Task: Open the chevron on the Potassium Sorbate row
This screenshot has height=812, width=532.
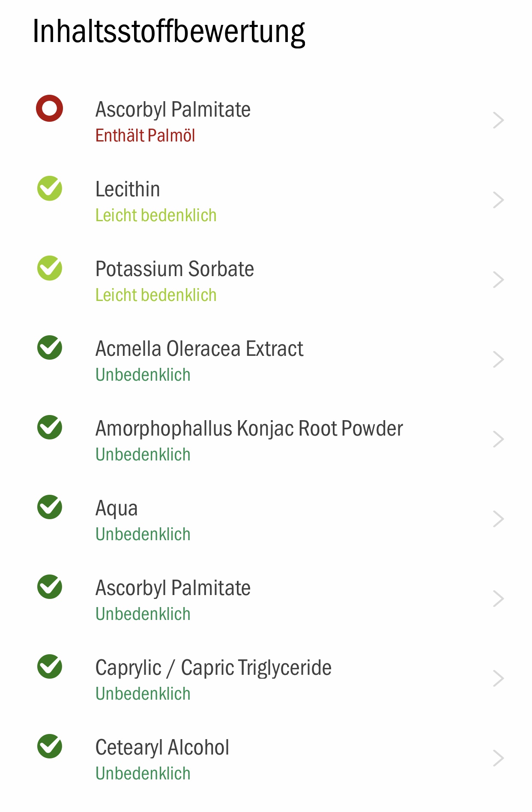Action: 498,280
